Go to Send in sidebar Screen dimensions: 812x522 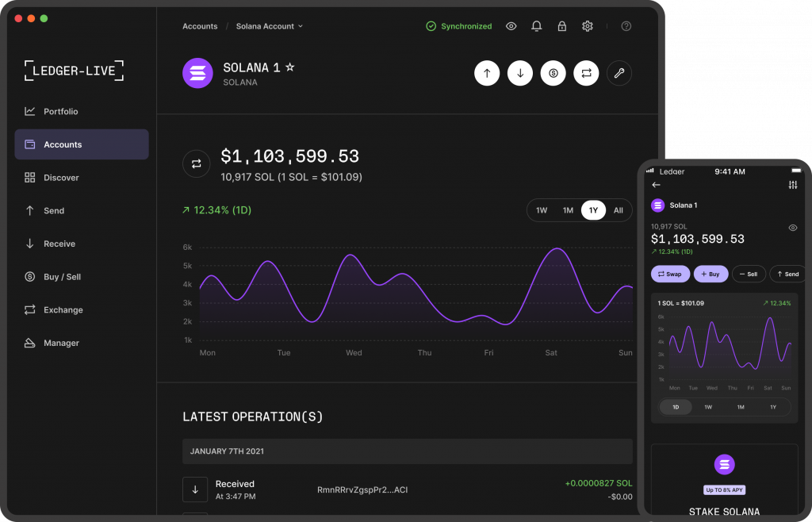tap(44, 211)
